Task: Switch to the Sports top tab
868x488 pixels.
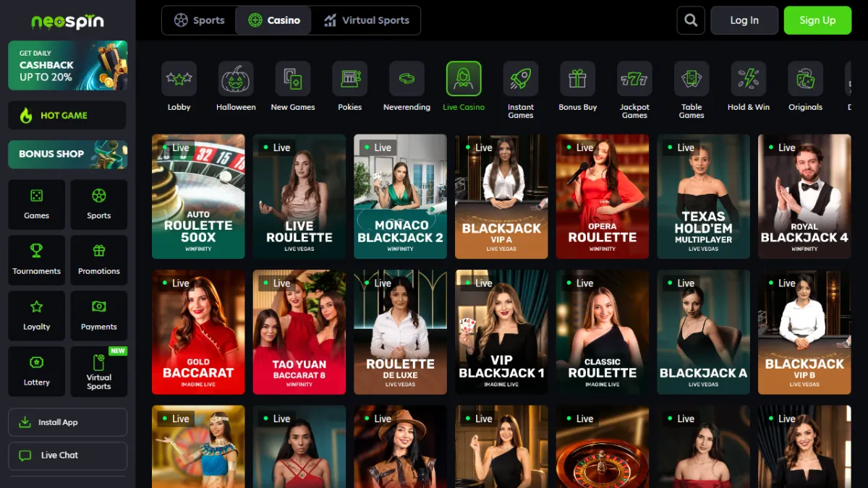Action: (x=200, y=20)
